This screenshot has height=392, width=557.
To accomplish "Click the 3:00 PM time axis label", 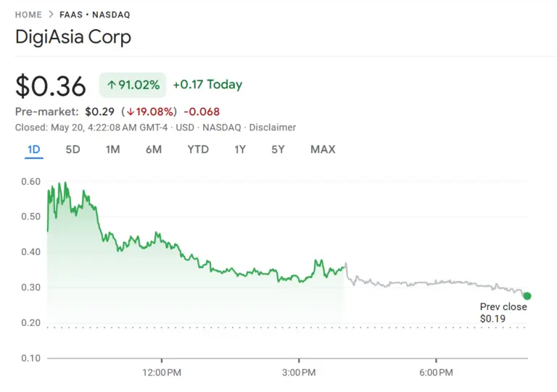I will 299,372.
